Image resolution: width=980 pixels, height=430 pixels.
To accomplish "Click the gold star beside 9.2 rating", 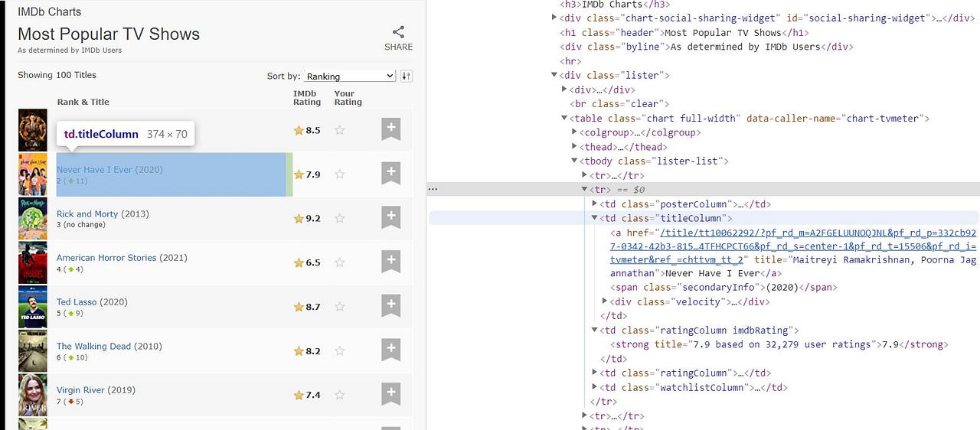I will 299,218.
